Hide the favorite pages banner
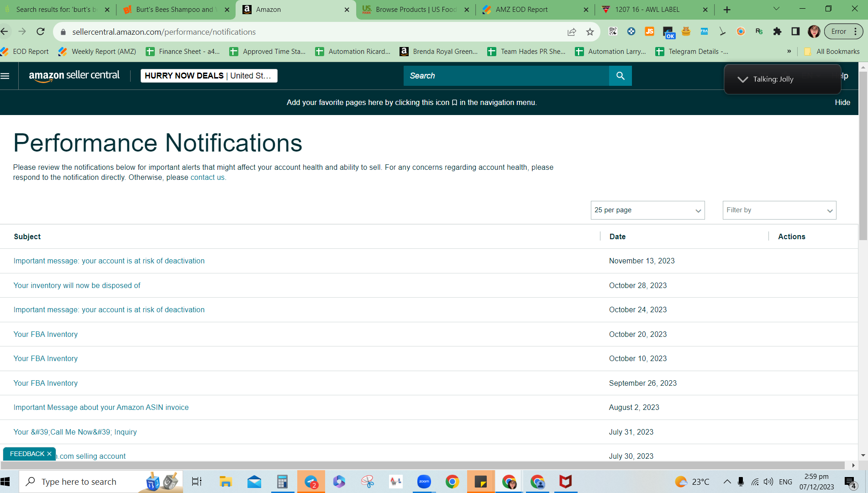The width and height of the screenshot is (868, 493). click(x=842, y=103)
